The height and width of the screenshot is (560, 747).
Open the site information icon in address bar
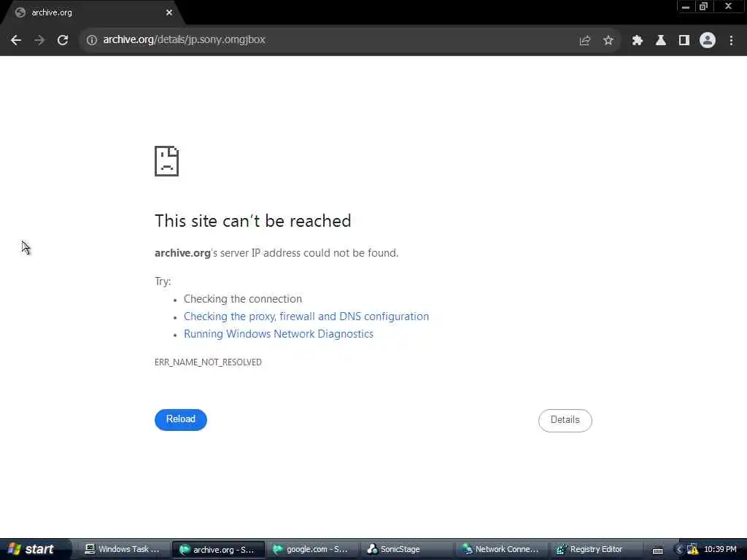pos(91,40)
